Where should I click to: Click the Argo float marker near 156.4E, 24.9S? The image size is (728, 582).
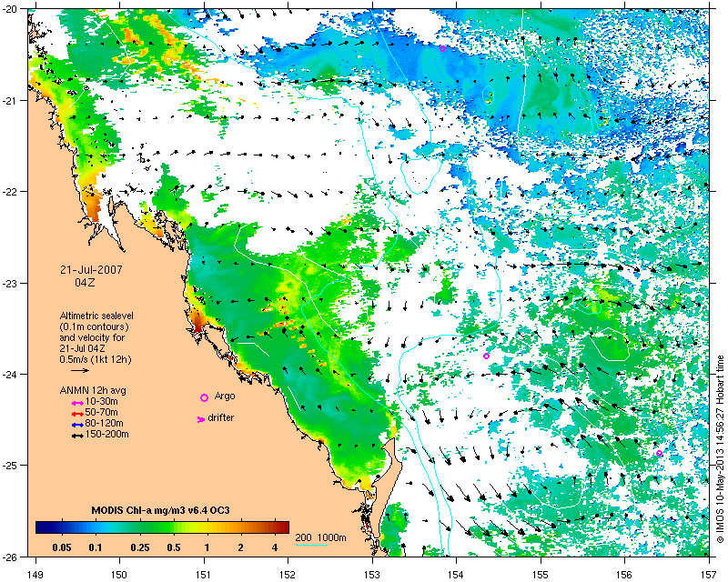pos(659,454)
